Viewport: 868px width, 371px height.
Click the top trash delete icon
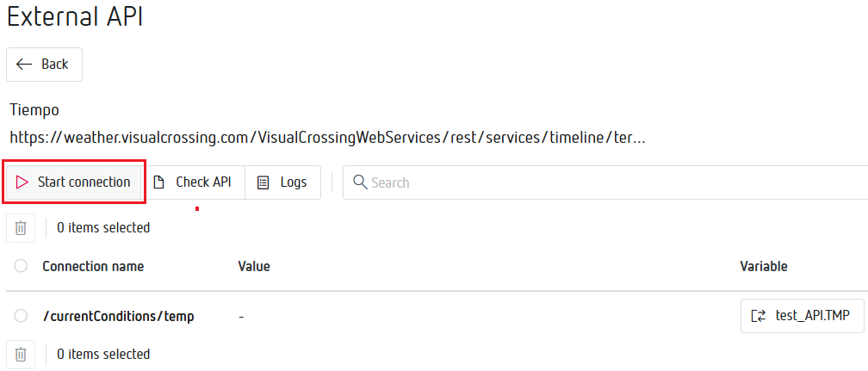pos(21,228)
